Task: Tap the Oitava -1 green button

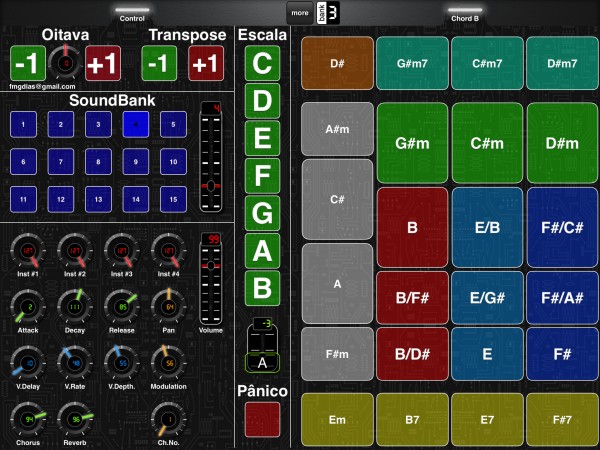Action: coord(28,63)
